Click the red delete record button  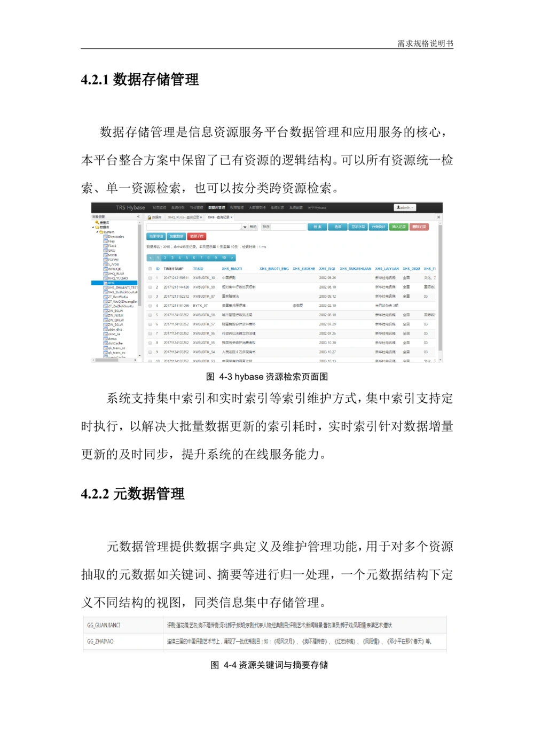[419, 227]
